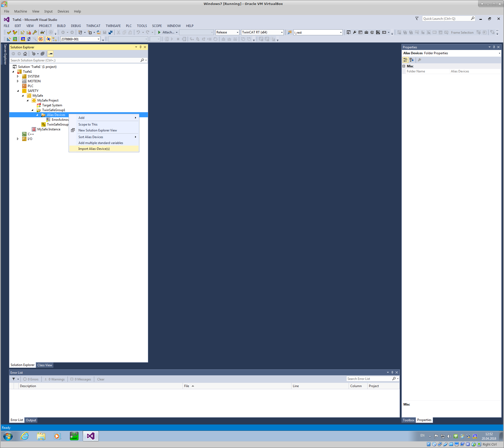Switch to the Class View tab
Screen dimensions: 504x448
45,365
